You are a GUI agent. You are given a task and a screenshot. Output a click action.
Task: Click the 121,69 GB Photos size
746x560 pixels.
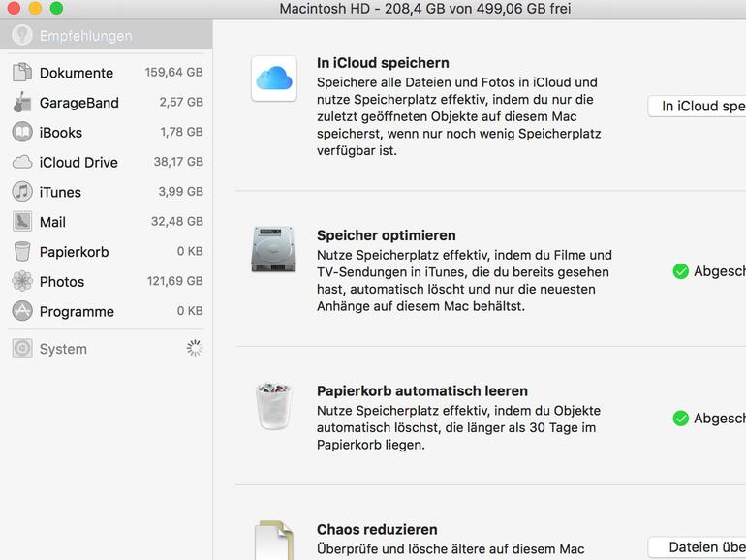point(175,281)
